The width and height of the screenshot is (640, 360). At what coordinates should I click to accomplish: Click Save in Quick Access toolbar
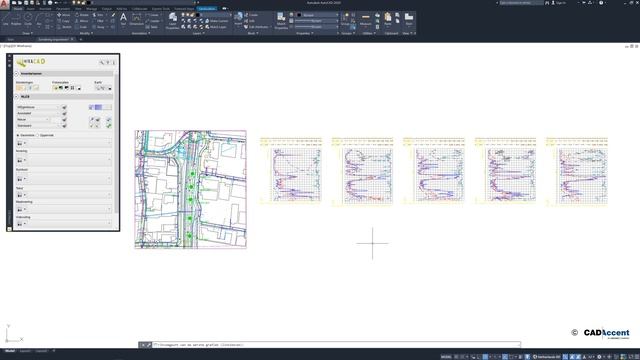tap(26, 2)
